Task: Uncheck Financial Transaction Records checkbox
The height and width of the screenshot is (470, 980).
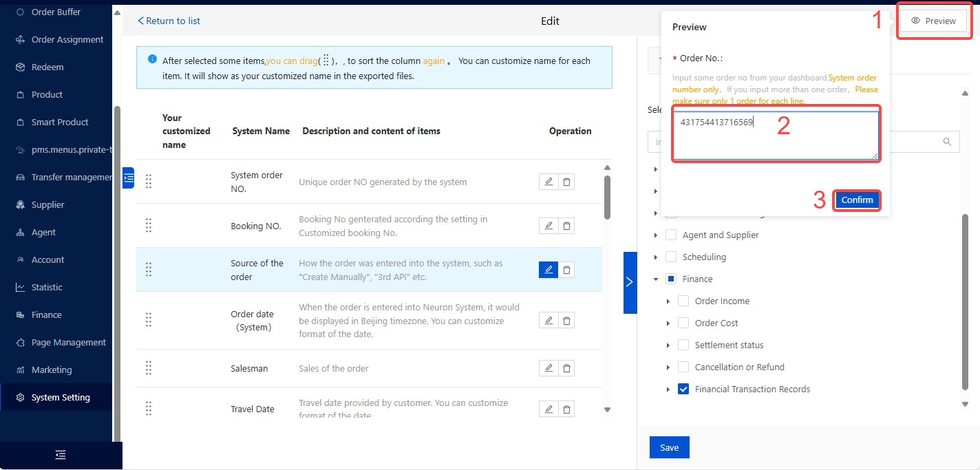Action: [x=683, y=389]
